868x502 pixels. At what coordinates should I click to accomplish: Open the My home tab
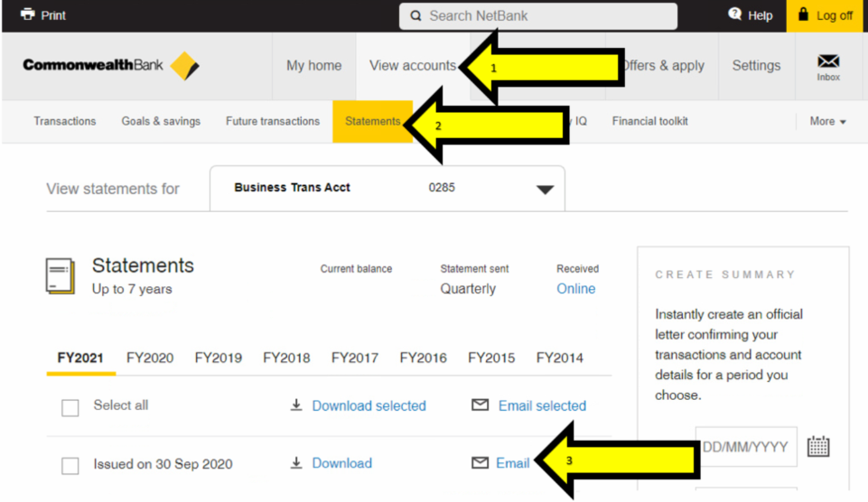coord(314,65)
